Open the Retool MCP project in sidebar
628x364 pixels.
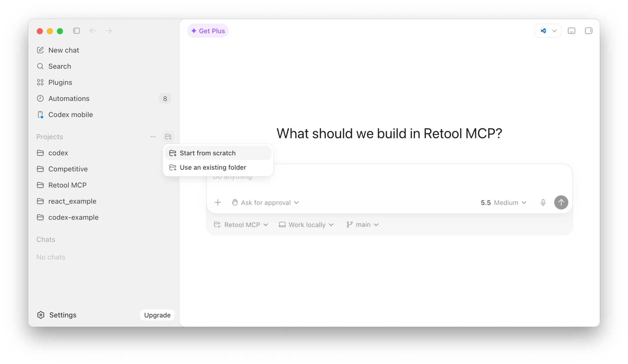point(104,185)
